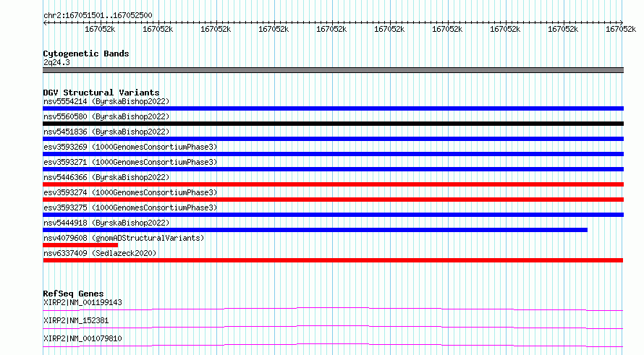
Task: Select the black bar under nsv5560580
Action: pos(333,124)
